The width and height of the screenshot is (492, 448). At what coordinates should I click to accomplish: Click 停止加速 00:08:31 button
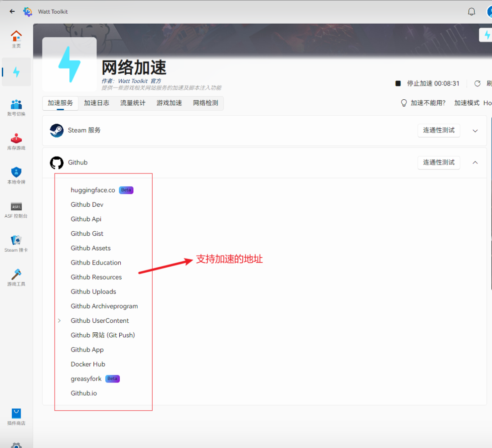tap(427, 83)
